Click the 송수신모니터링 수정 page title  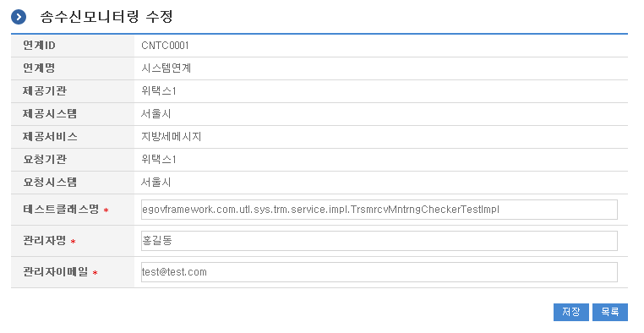[106, 17]
